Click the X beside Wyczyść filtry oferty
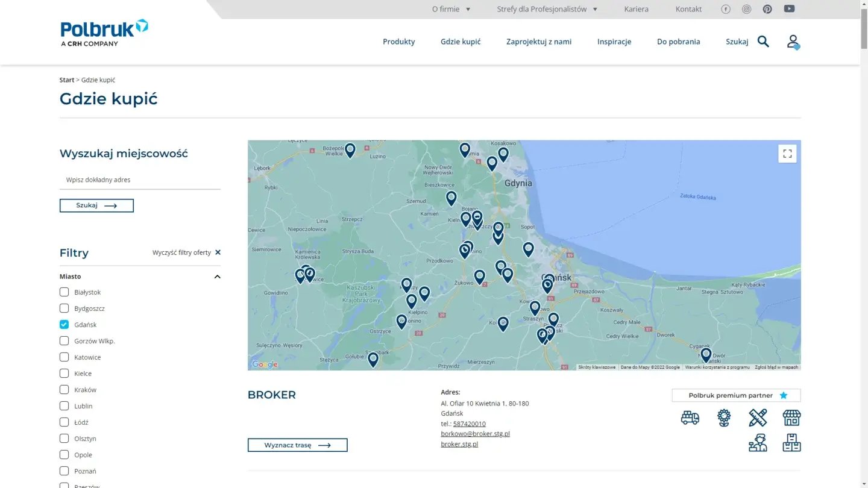The height and width of the screenshot is (488, 868). (218, 252)
